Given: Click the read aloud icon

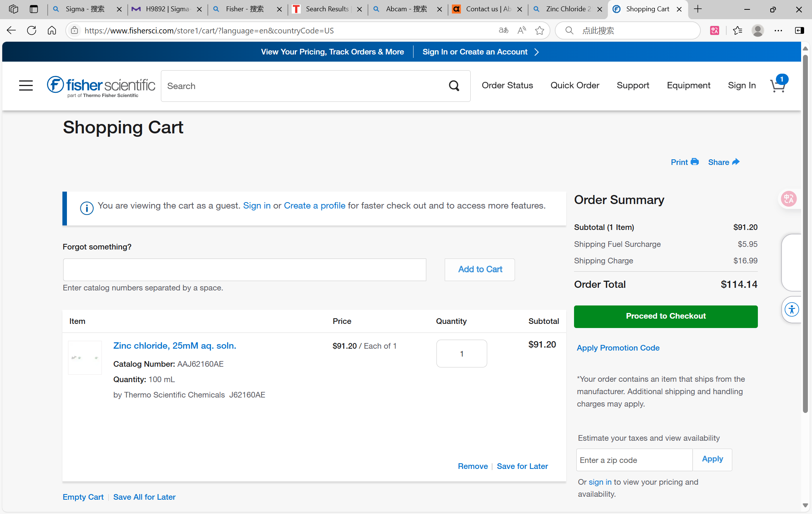Looking at the screenshot, I should pos(521,30).
